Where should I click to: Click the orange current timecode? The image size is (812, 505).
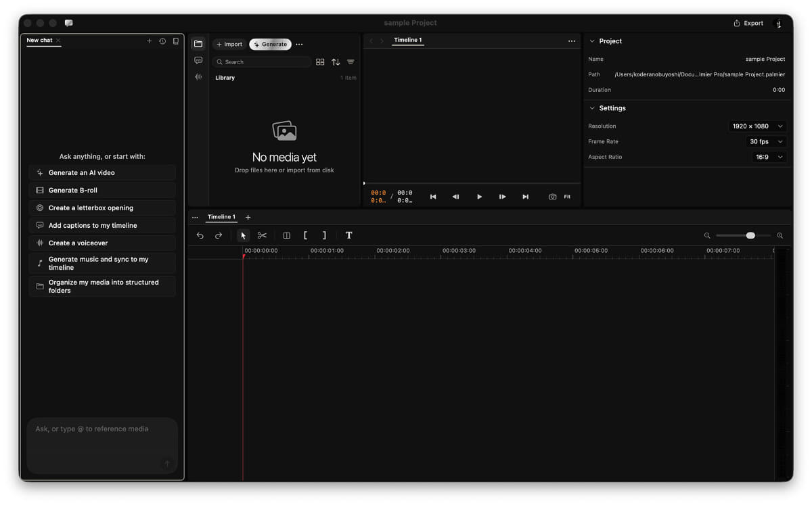(378, 196)
